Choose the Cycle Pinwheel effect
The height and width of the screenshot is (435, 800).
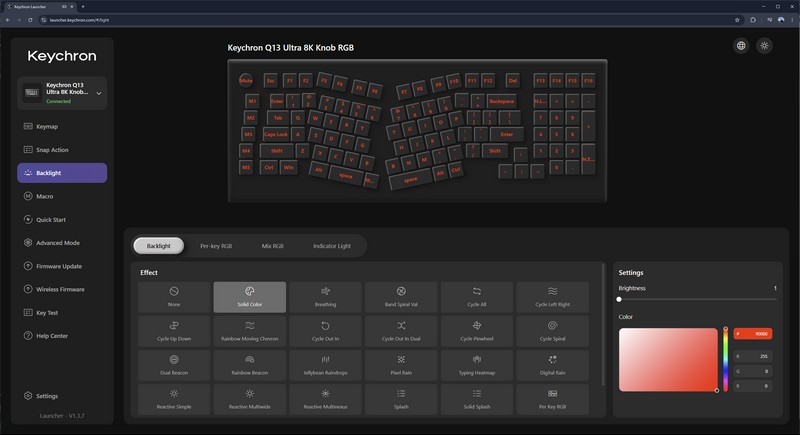click(x=477, y=331)
